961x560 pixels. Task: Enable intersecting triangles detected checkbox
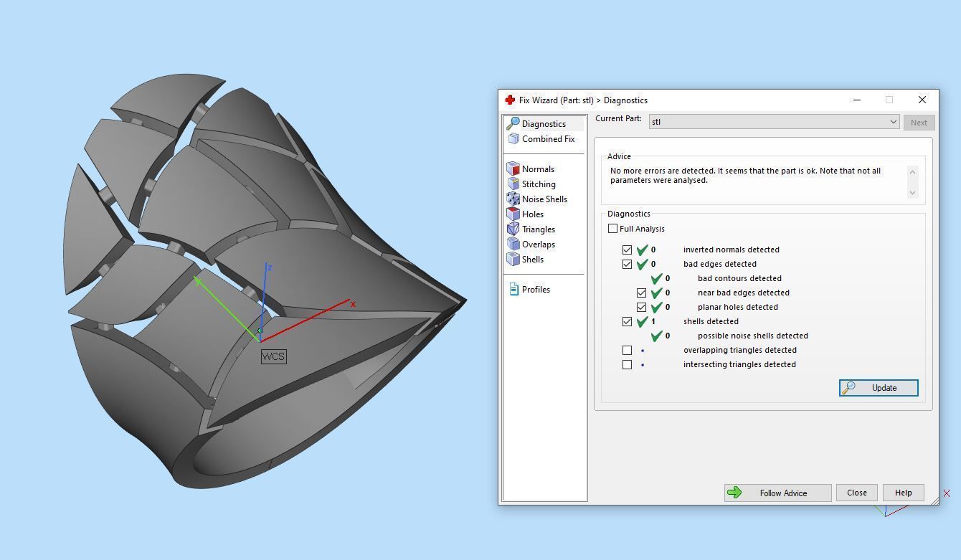coord(627,364)
